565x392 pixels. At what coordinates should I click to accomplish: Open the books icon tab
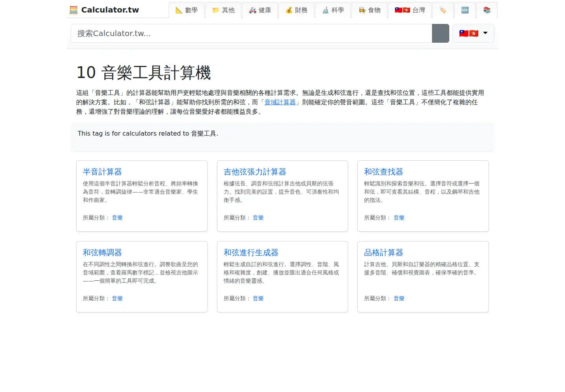pos(487,10)
